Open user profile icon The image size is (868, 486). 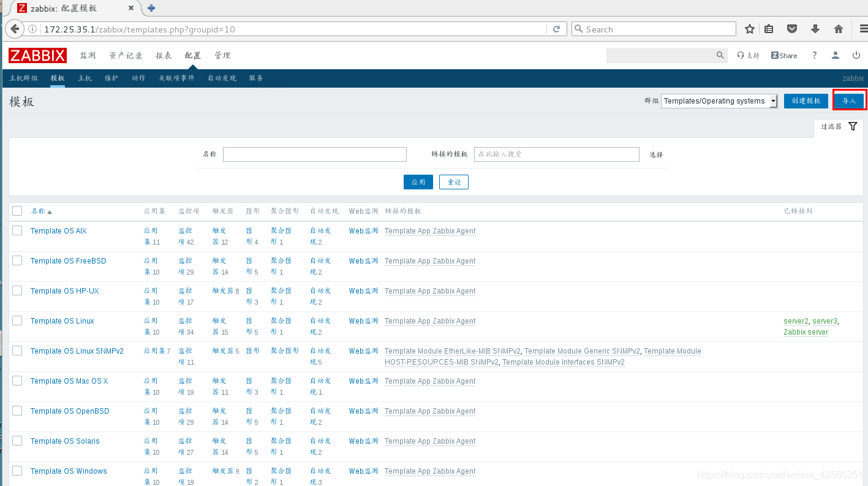pyautogui.click(x=836, y=55)
